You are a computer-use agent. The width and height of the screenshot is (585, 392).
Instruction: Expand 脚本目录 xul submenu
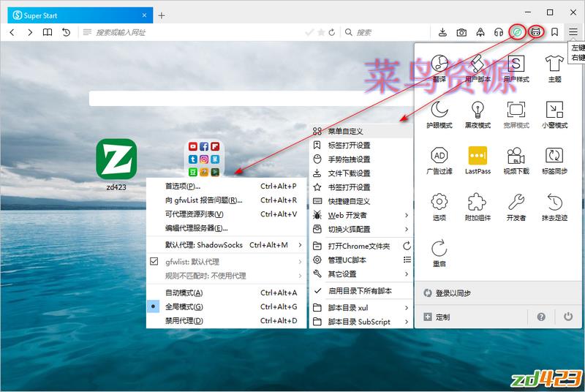(x=361, y=308)
